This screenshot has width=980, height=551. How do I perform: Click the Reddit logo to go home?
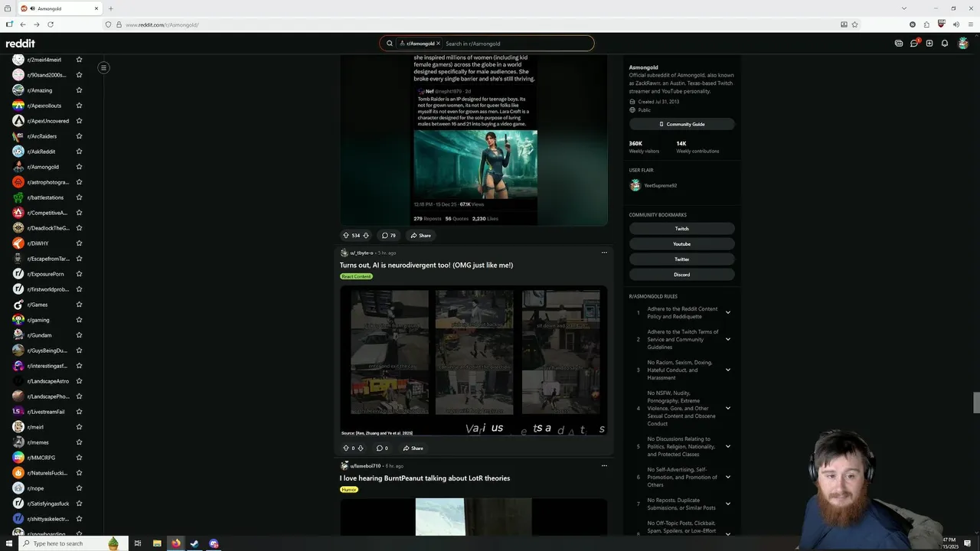pyautogui.click(x=21, y=44)
